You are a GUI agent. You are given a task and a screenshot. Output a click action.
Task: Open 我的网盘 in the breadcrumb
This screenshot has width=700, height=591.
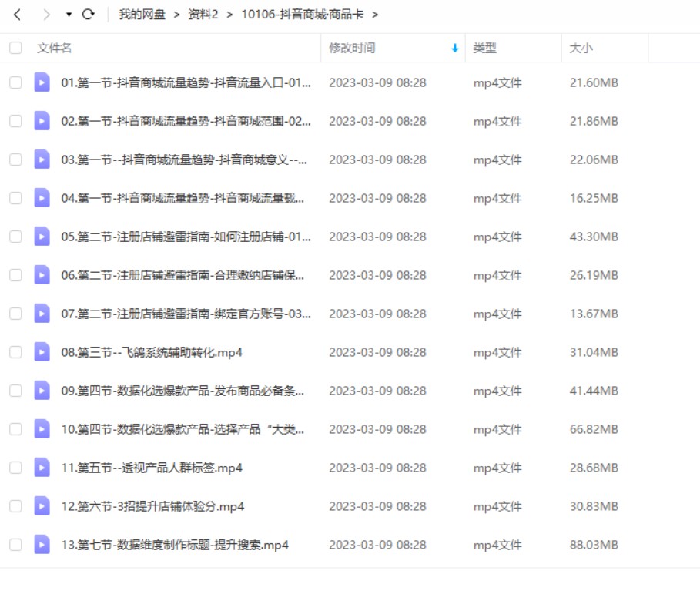tap(142, 15)
